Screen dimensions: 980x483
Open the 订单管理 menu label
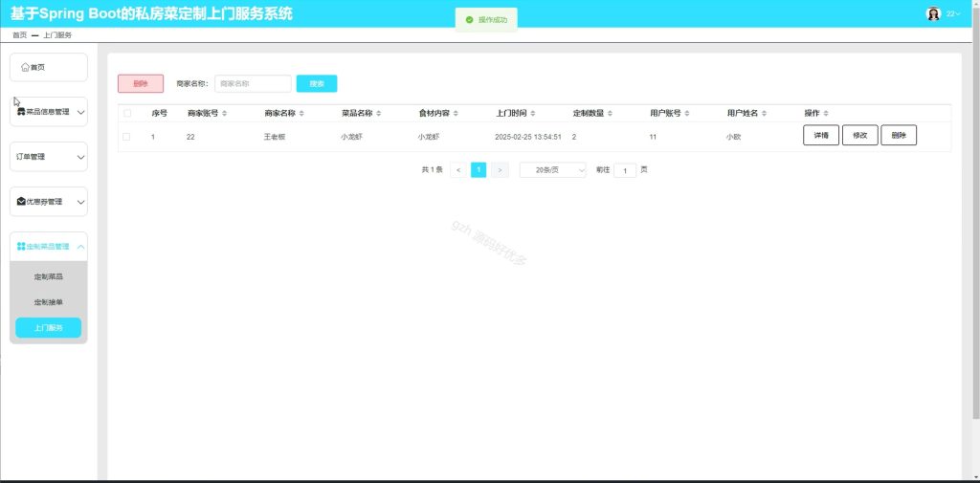click(x=31, y=157)
